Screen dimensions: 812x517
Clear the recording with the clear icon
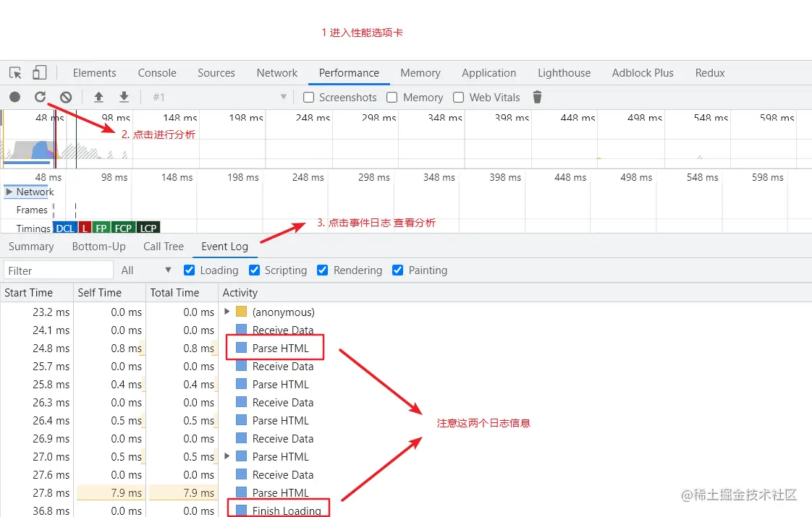(x=66, y=97)
